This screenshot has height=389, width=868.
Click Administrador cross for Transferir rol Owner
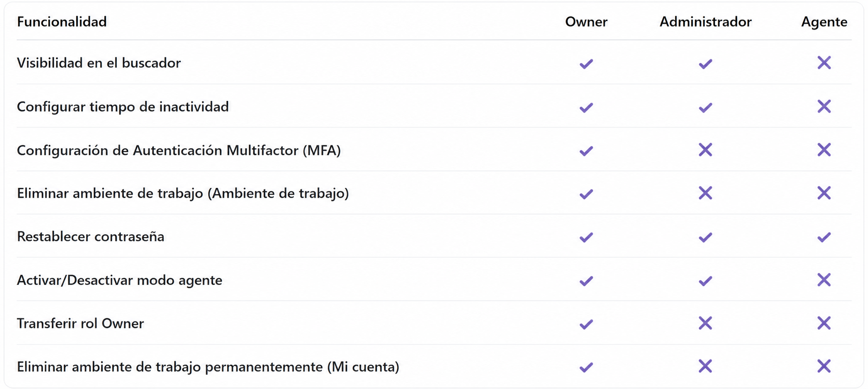(x=705, y=323)
